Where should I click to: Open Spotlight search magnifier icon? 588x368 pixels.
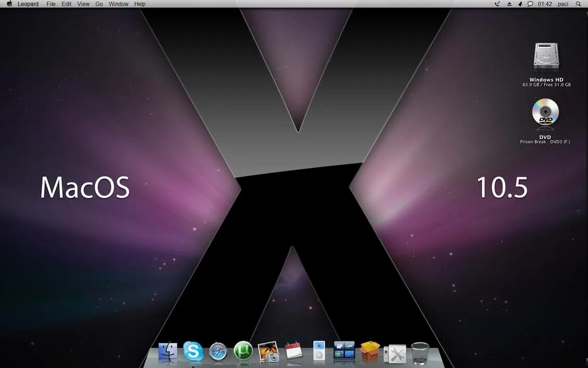coord(578,4)
